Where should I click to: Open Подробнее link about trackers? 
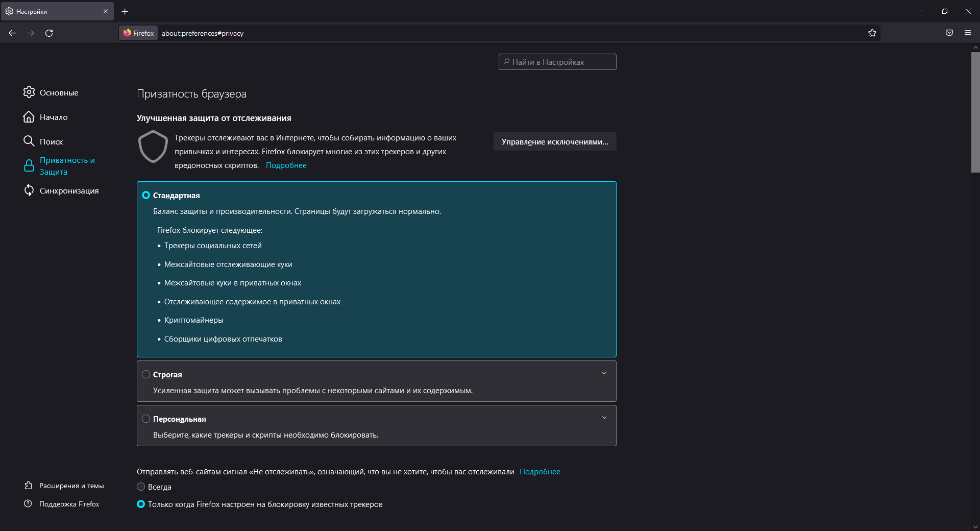[286, 165]
